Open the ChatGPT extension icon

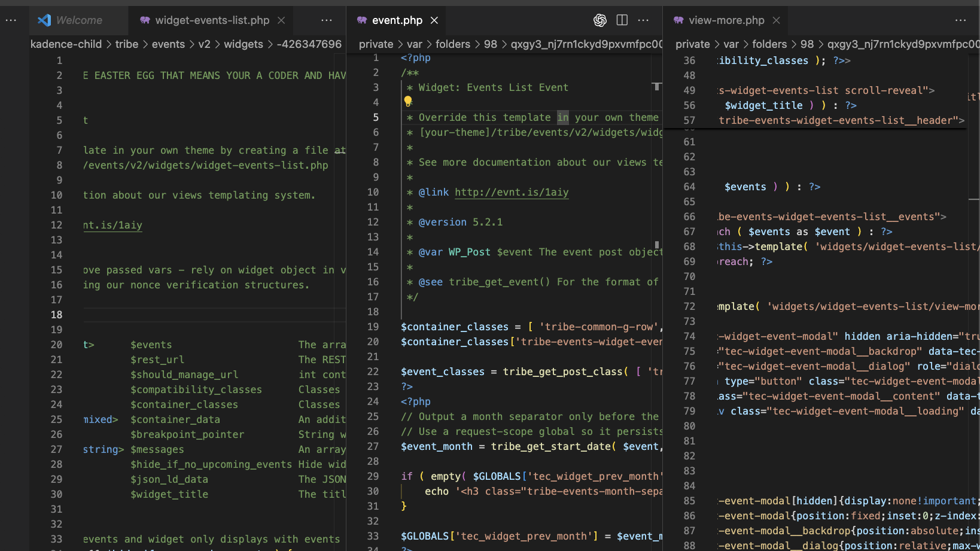[599, 20]
